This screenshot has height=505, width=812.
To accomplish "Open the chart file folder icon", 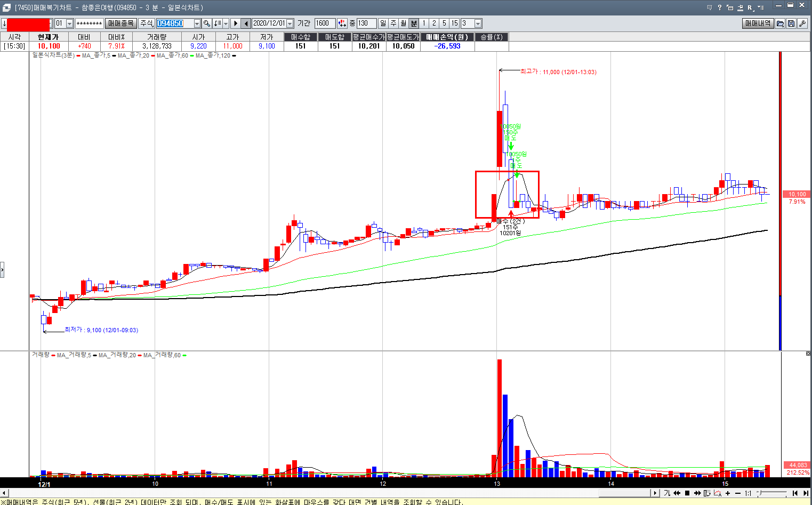I will (781, 23).
